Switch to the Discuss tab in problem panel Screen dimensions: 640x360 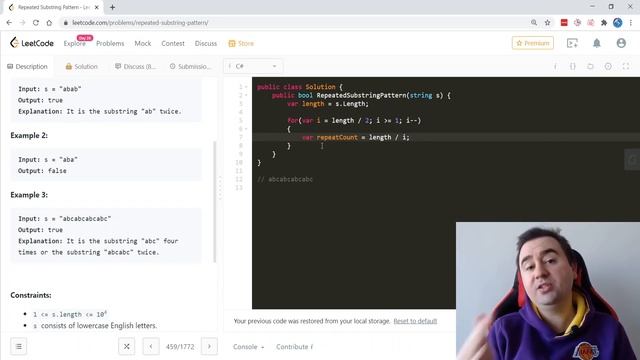pyautogui.click(x=135, y=67)
